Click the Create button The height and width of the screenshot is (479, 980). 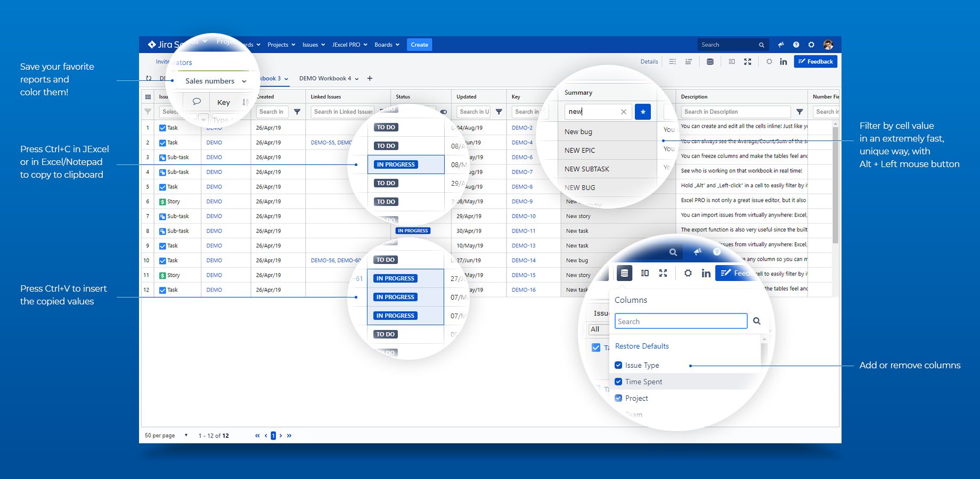419,45
